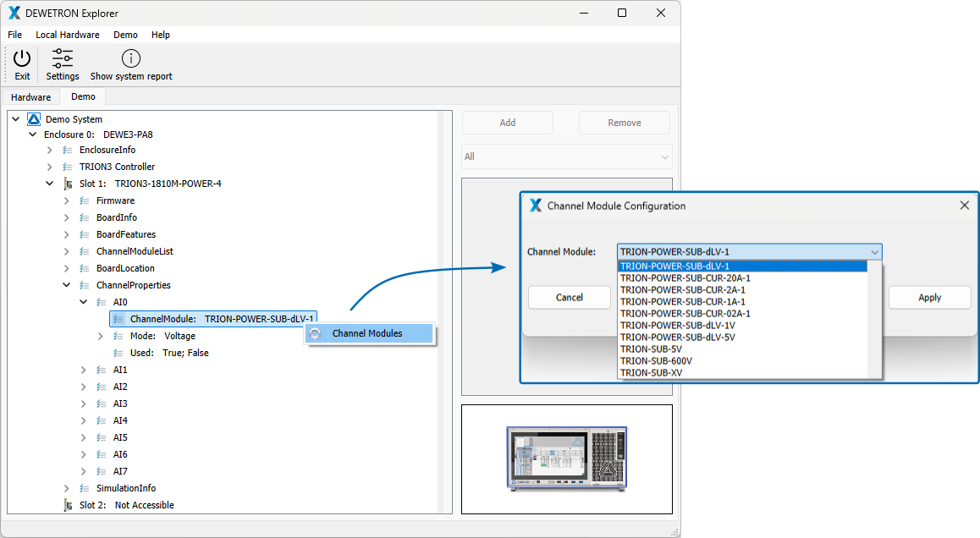
Task: Cancel the Channel Module Configuration dialog
Action: (x=570, y=298)
